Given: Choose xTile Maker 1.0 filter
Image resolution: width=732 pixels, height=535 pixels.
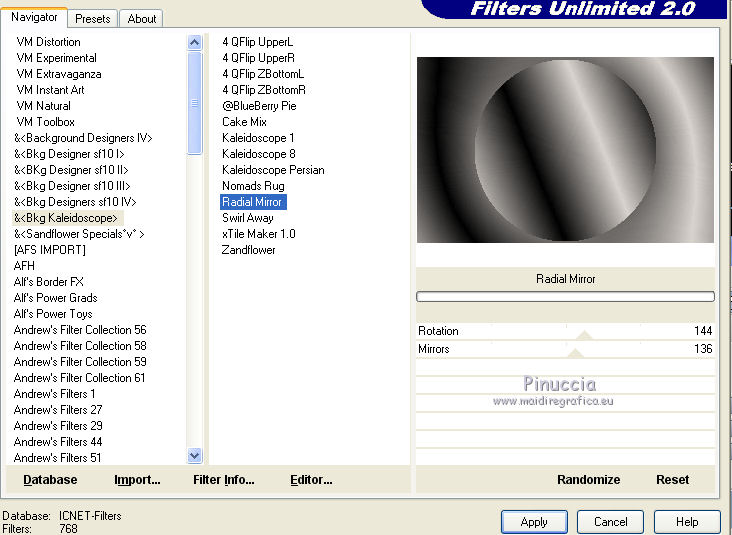Looking at the screenshot, I should tap(259, 234).
